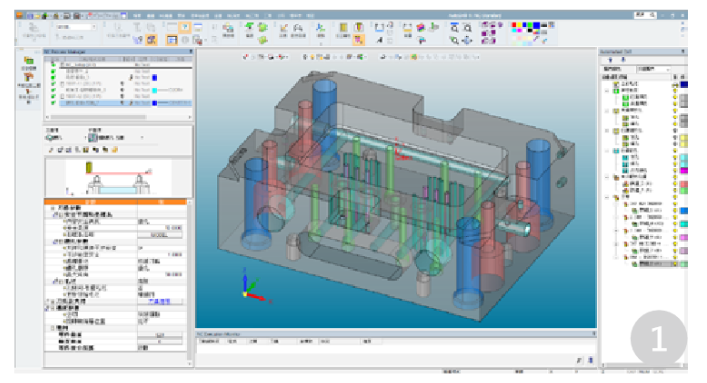Collapse the first green group in drill tree
Viewport: 707px width, 383px height.
click(x=607, y=91)
